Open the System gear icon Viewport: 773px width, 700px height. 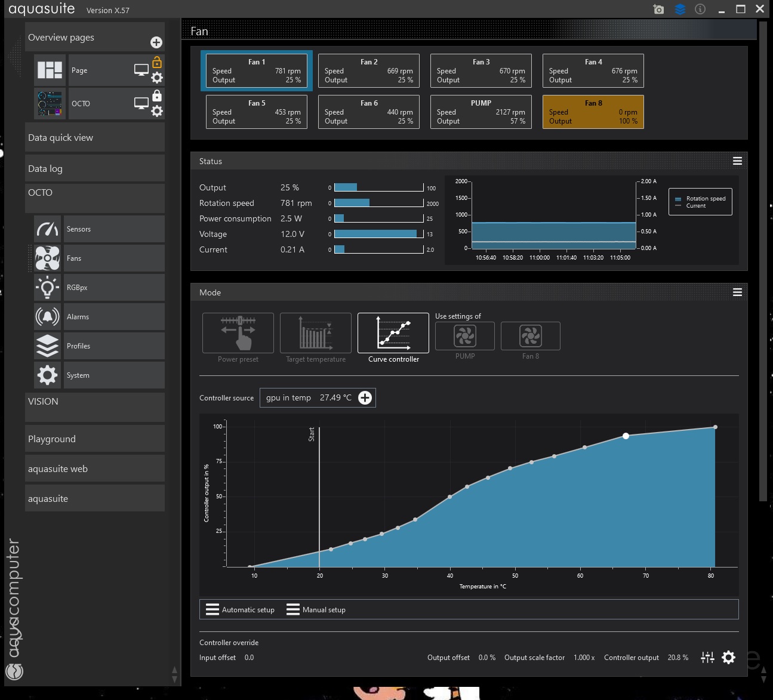pos(48,375)
